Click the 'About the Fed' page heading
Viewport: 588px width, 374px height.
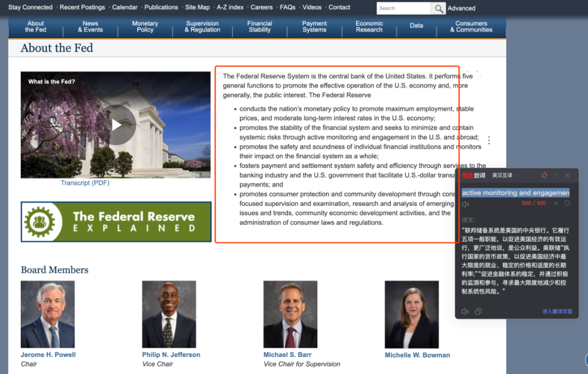pos(57,48)
